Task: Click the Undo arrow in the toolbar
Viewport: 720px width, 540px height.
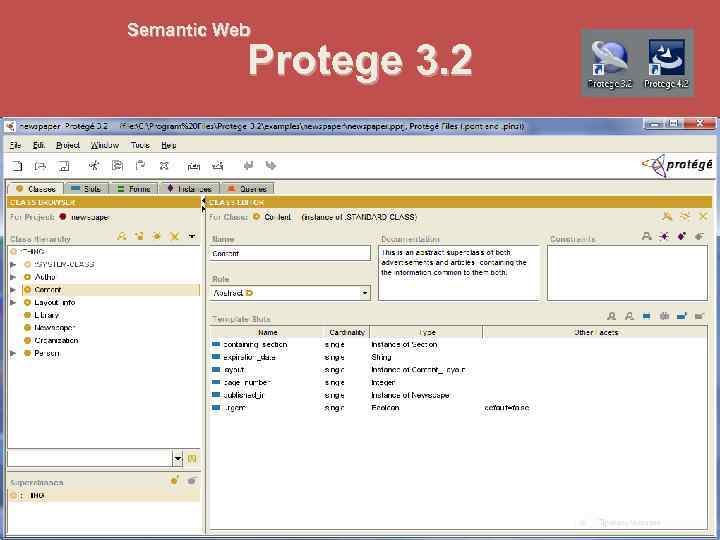Action: click(x=248, y=165)
